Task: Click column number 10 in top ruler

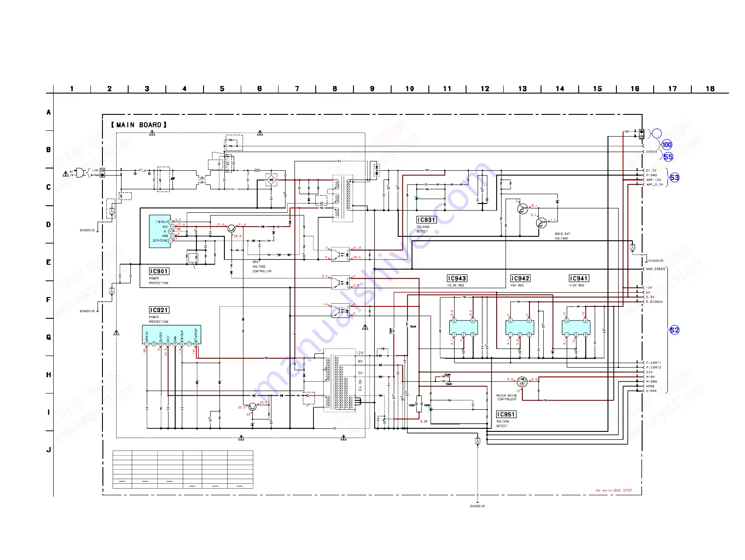Action: pos(410,89)
